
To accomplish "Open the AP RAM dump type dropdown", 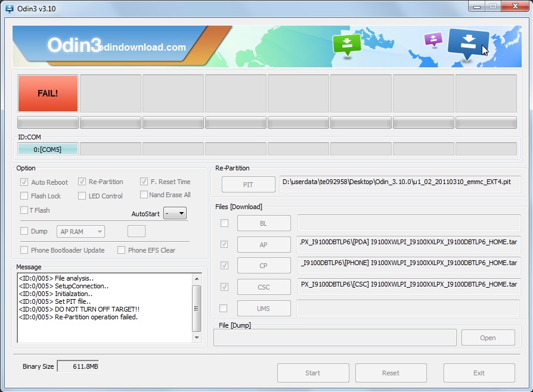I will (x=80, y=232).
